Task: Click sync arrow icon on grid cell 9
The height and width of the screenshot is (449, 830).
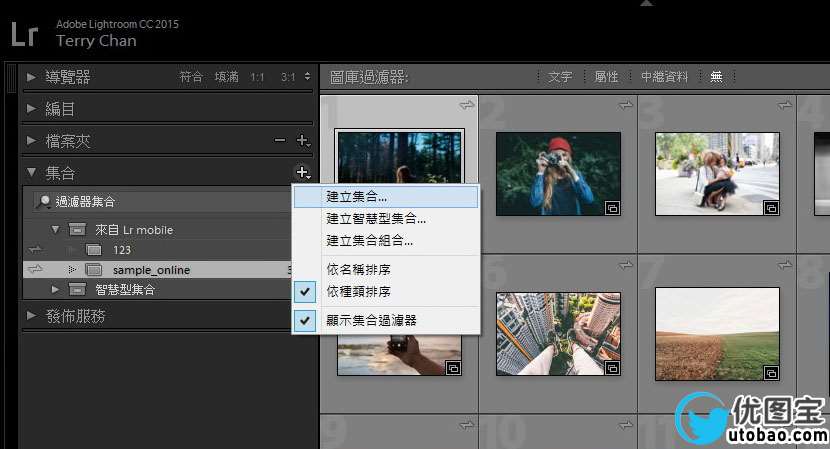Action: tap(466, 425)
